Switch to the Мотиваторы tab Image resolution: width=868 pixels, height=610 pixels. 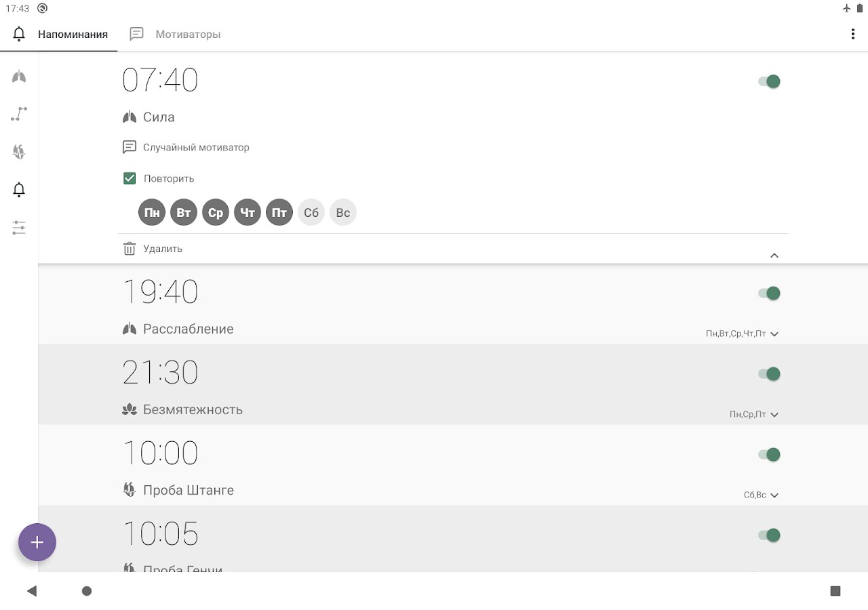176,34
